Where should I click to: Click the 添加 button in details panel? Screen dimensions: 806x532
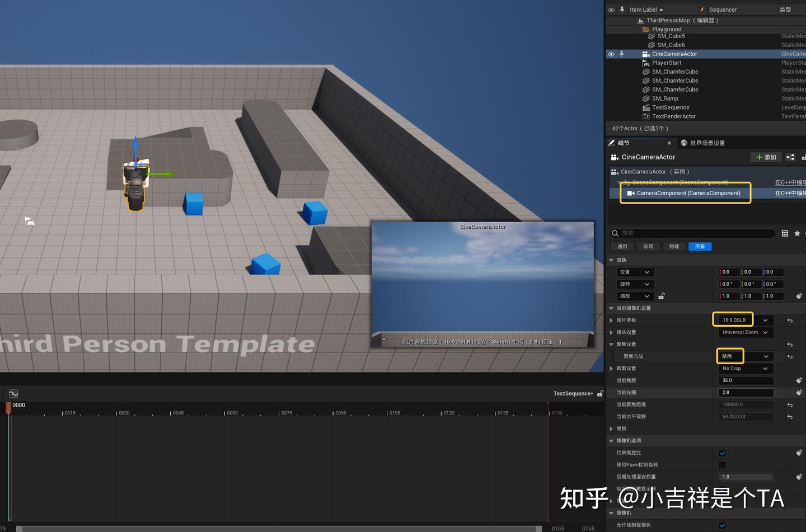click(x=766, y=157)
